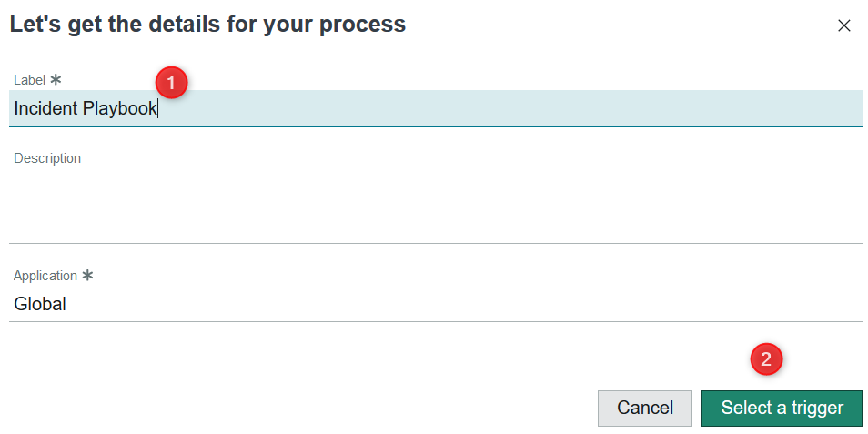
Task: Click the Select a trigger button
Action: (x=782, y=408)
